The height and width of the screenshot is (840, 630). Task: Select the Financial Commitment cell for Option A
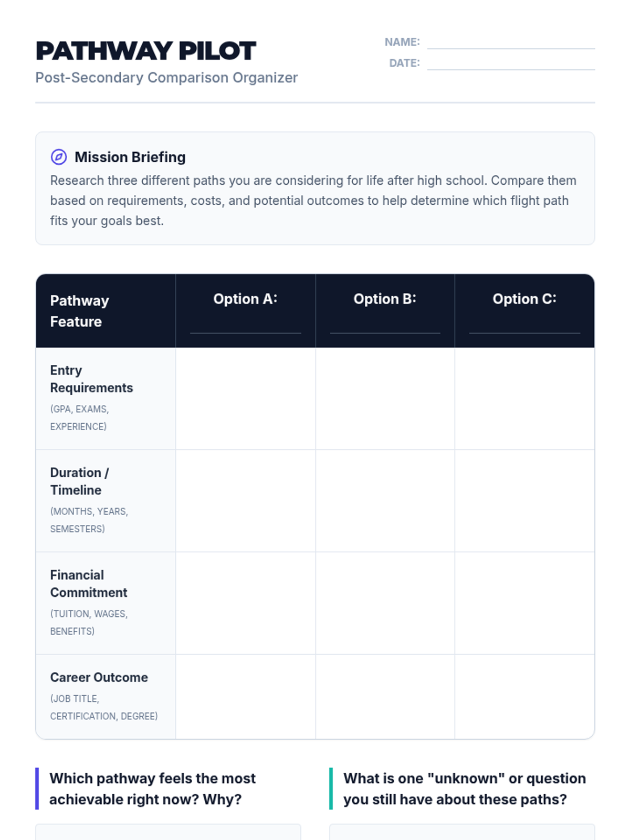tap(245, 603)
